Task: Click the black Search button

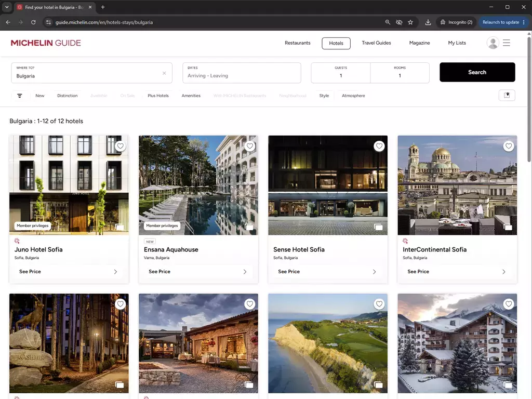Action: coord(477,72)
